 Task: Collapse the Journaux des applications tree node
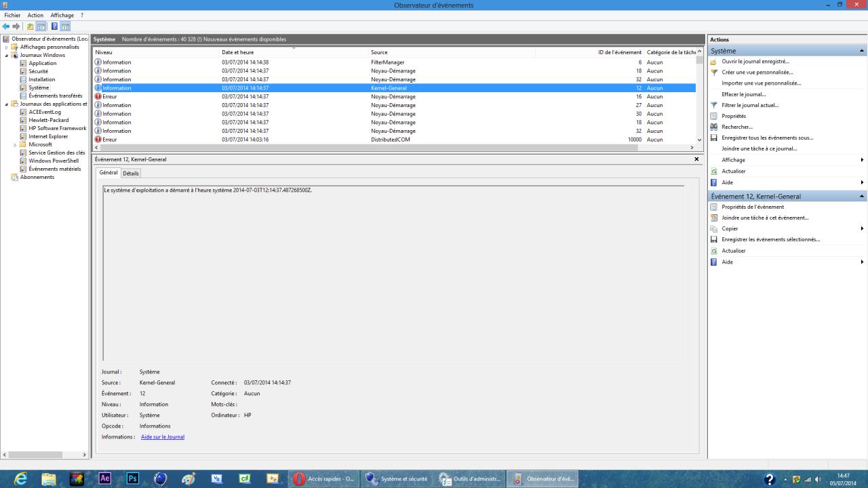[x=7, y=104]
